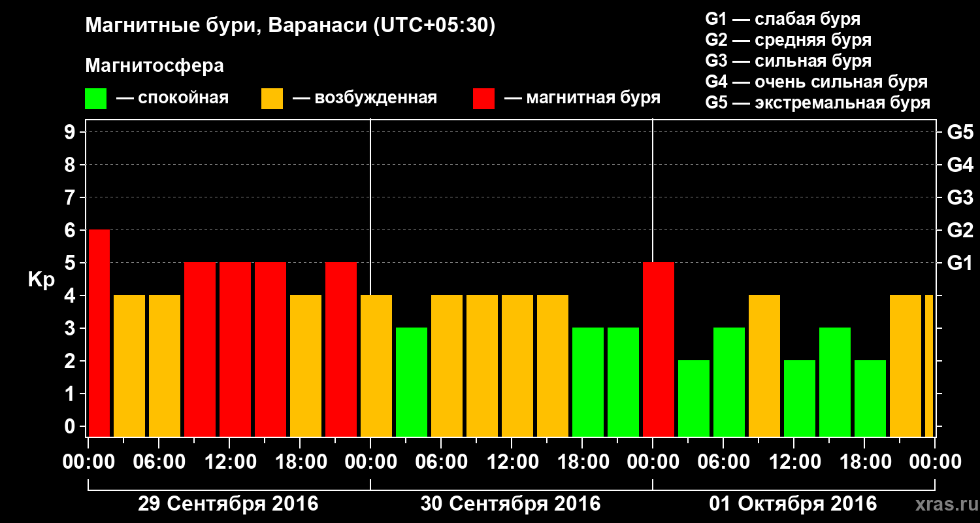The width and height of the screenshot is (980, 523).
Task: Click the '29 Сентября 2016' date label
Action: click(228, 504)
